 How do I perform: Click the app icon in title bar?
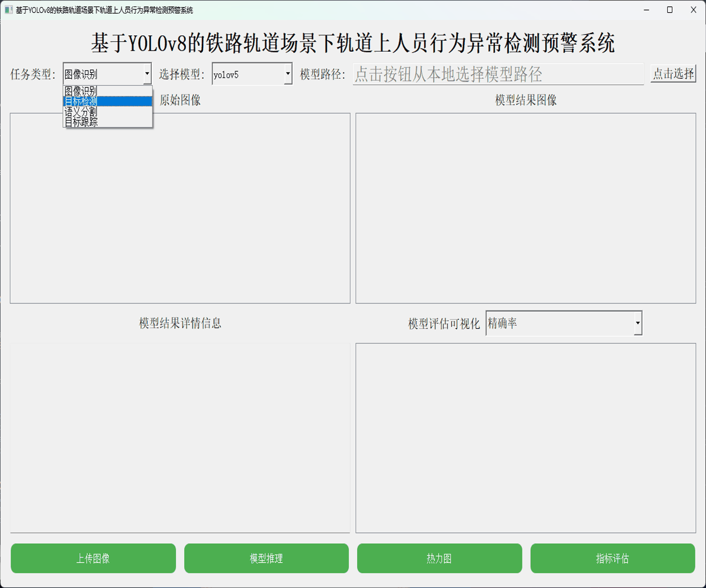pyautogui.click(x=8, y=10)
